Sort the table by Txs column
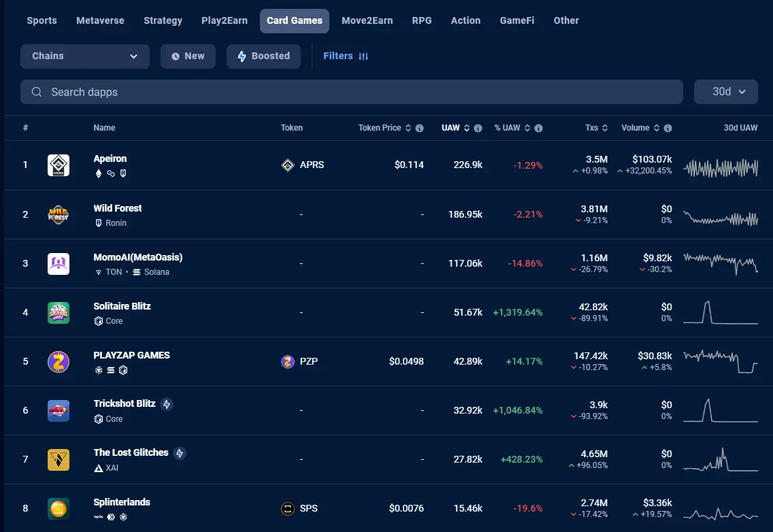773x532 pixels. 597,128
